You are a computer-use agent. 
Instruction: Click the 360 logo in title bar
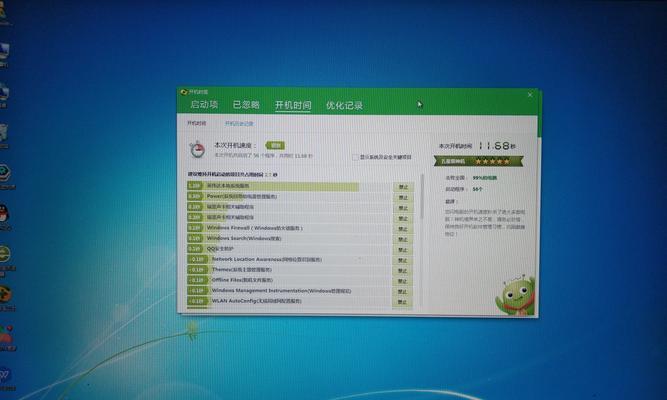tap(184, 92)
